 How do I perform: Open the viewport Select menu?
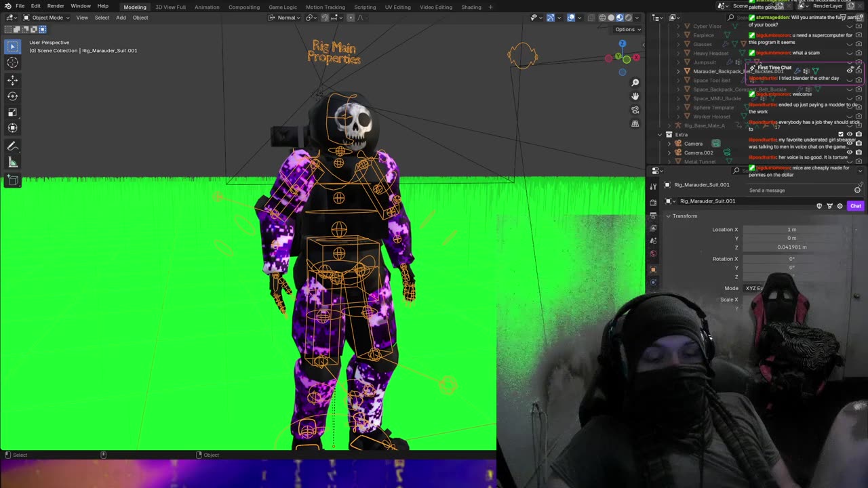(102, 18)
